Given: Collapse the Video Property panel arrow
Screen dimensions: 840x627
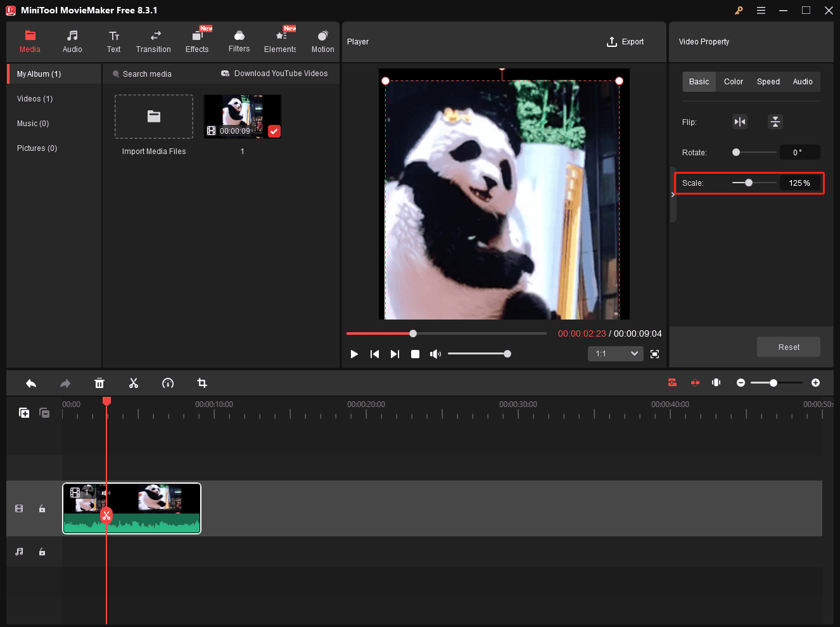Looking at the screenshot, I should 673,195.
